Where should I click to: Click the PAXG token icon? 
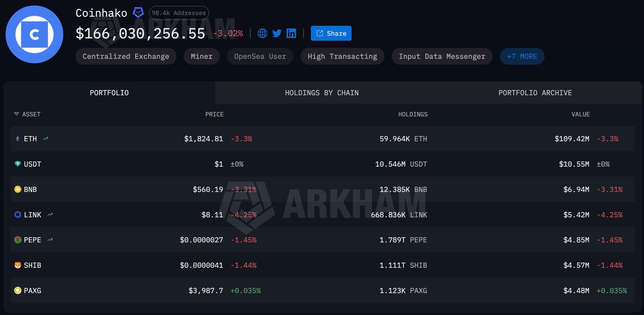click(x=18, y=290)
